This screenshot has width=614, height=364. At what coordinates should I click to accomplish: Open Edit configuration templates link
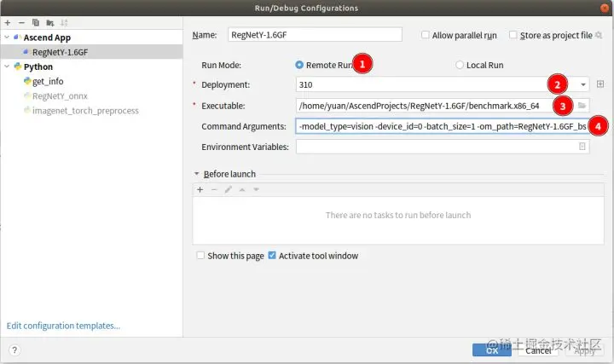pos(63,326)
